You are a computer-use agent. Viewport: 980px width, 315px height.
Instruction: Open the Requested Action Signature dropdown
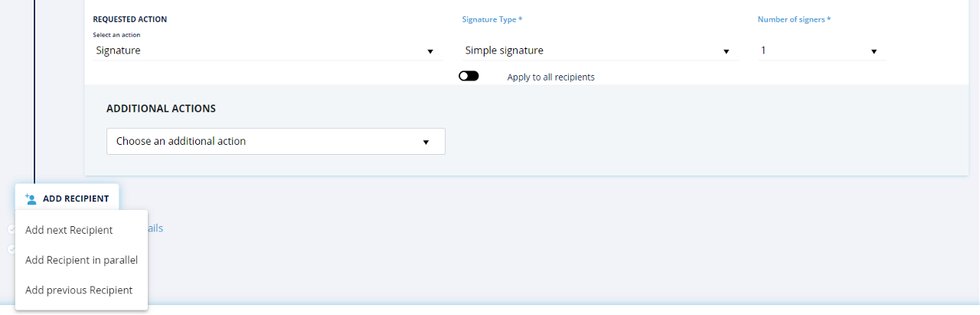click(x=260, y=51)
